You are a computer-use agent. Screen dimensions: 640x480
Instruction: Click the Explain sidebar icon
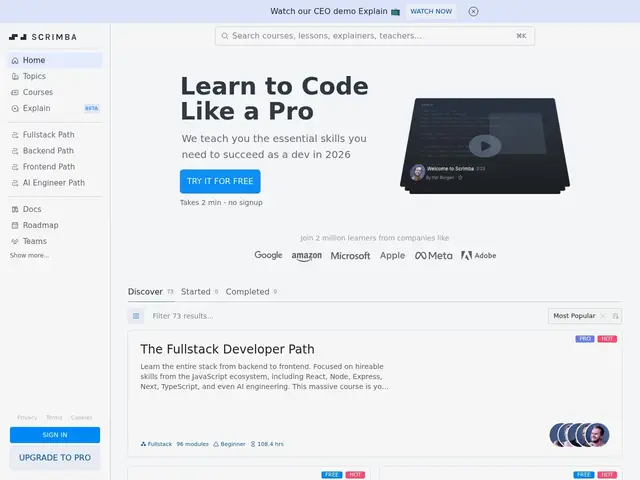tap(15, 109)
